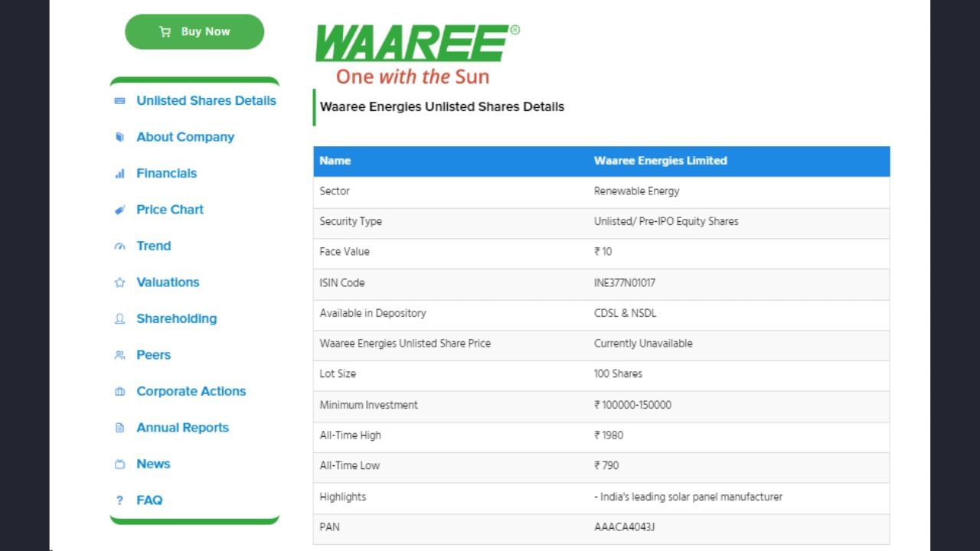
Task: Go to About Company section
Action: coord(185,137)
